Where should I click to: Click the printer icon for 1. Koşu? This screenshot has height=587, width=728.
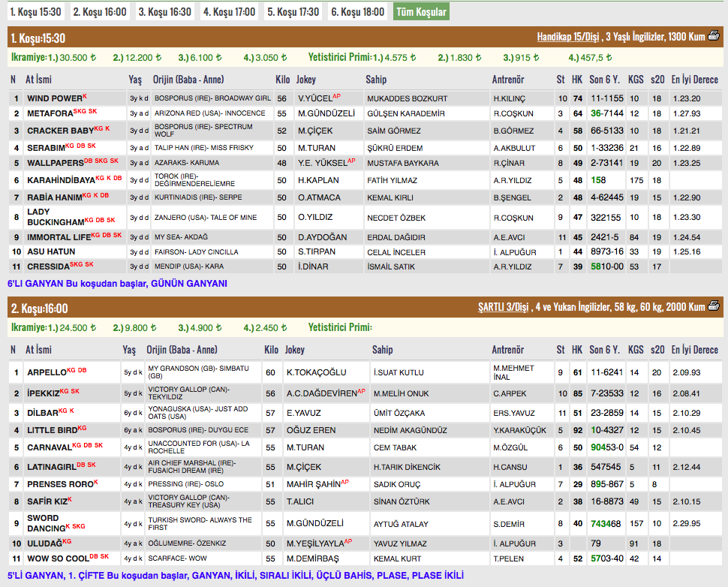pyautogui.click(x=714, y=37)
